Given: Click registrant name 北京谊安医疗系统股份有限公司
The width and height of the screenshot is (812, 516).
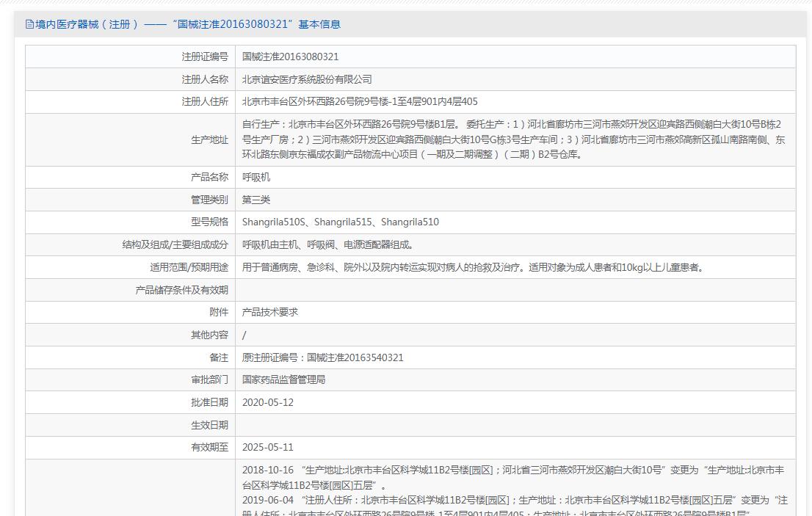Looking at the screenshot, I should point(307,80).
